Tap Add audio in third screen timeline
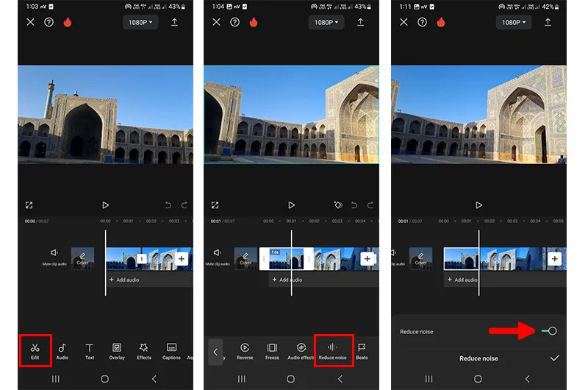Screen dimensions: 588x390 (462, 280)
